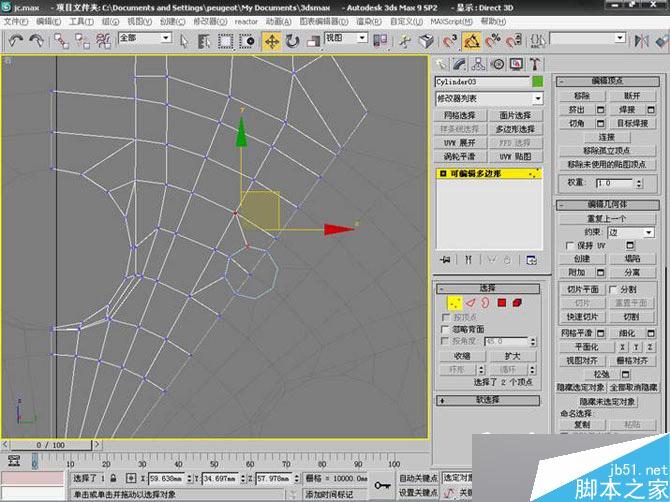Choose the Select Object arrow tool

coord(184,41)
